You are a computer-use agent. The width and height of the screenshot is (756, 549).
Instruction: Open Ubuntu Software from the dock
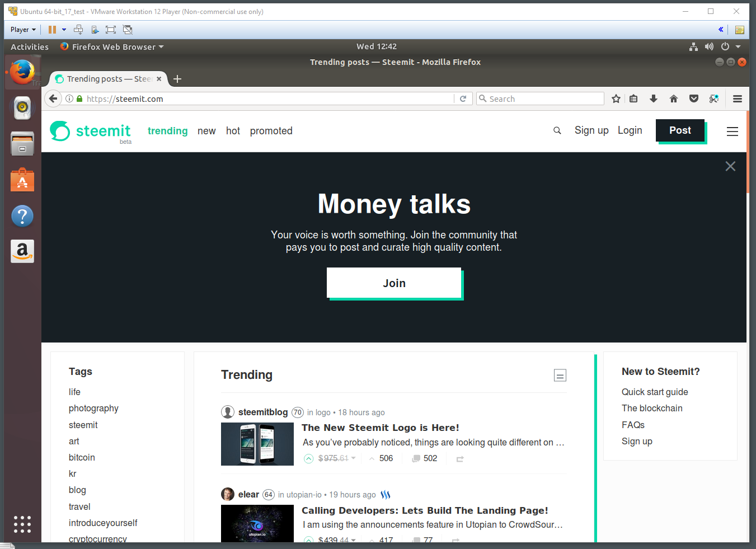coord(22,180)
